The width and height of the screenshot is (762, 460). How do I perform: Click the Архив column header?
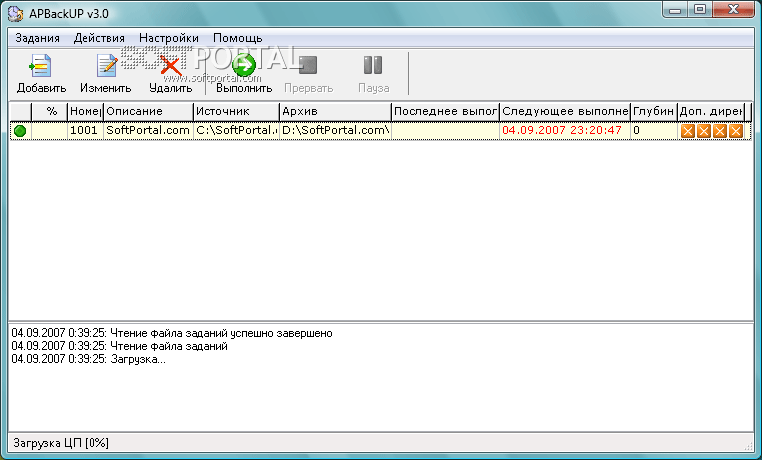[334, 111]
